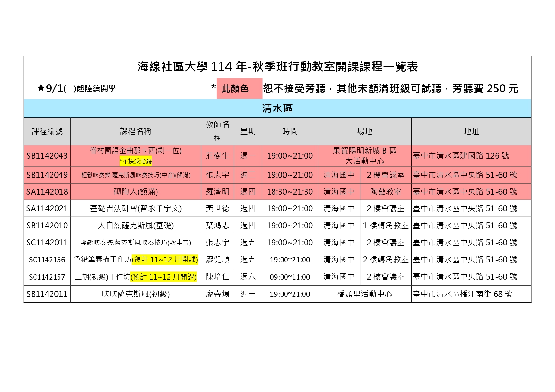Select course code SB1142043
Viewport: 555px width, 392px height.
pyautogui.click(x=47, y=156)
